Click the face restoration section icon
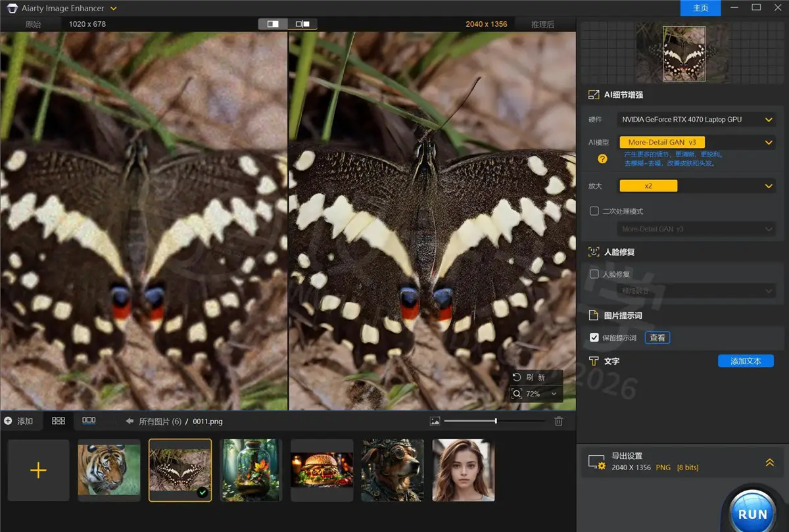 point(594,252)
